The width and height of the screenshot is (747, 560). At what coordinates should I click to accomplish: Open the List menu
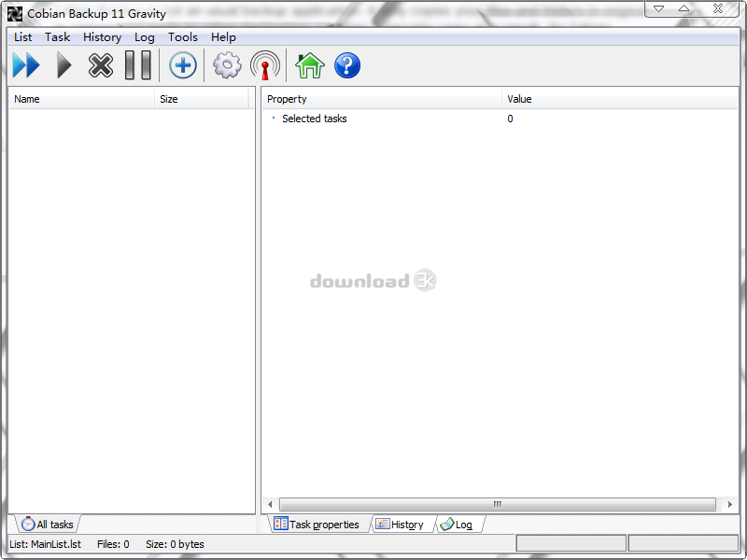(x=22, y=37)
